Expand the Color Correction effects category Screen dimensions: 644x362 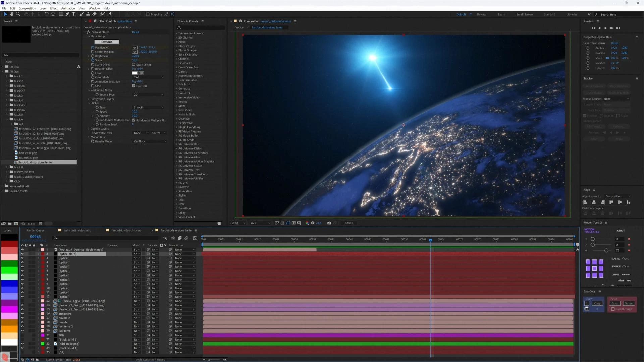[188, 67]
